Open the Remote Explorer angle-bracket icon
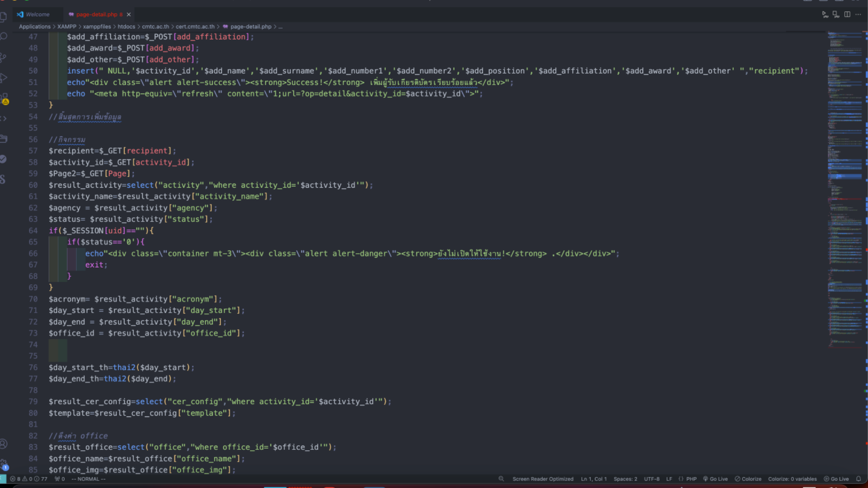Image resolution: width=868 pixels, height=488 pixels. 3,119
